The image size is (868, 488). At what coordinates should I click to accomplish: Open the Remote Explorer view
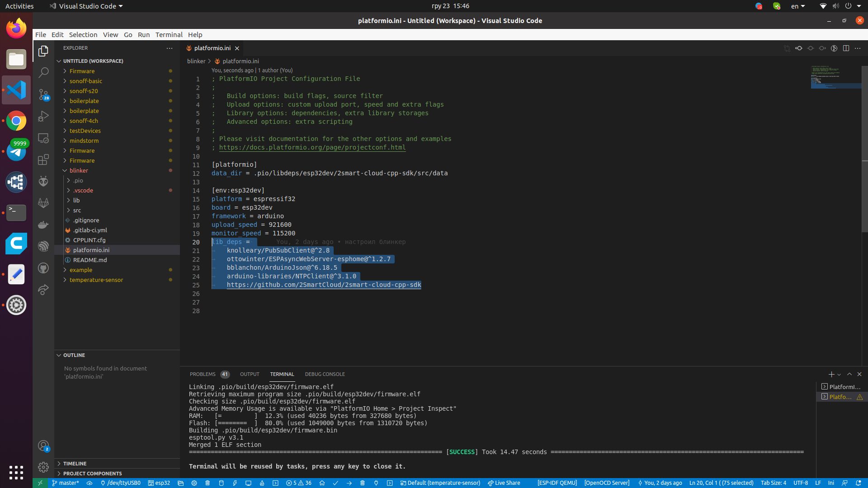(x=43, y=138)
